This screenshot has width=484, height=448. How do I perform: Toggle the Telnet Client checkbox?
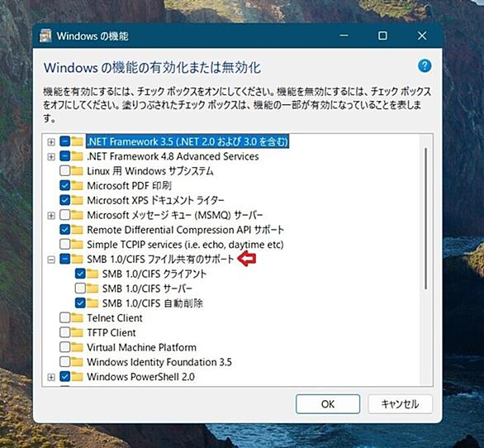[x=64, y=317]
